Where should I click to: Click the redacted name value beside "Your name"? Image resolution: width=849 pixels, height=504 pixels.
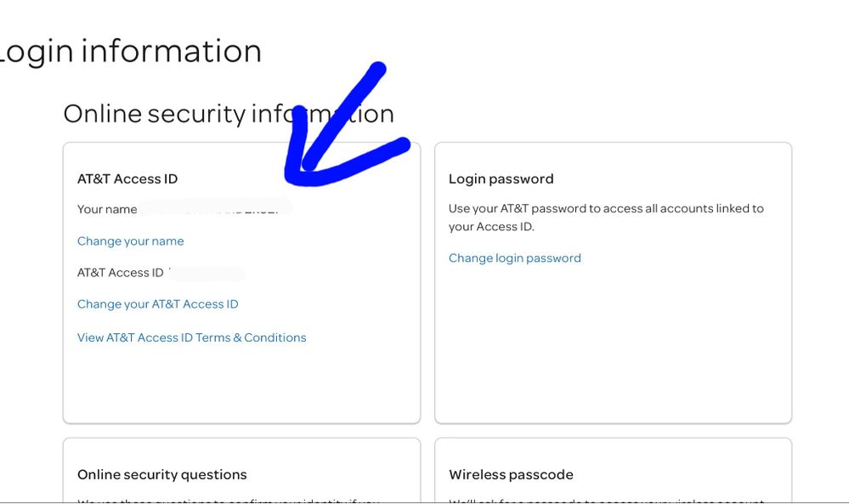[x=217, y=208]
